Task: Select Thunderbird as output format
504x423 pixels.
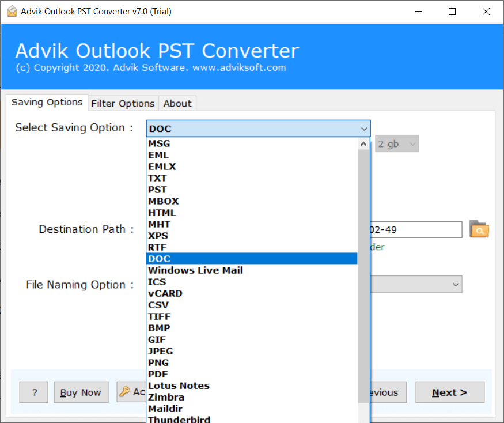Action: [179, 420]
